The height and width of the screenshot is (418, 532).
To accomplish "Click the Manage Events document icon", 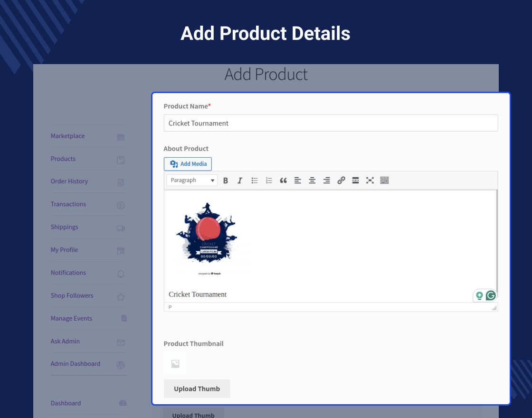I will (124, 318).
